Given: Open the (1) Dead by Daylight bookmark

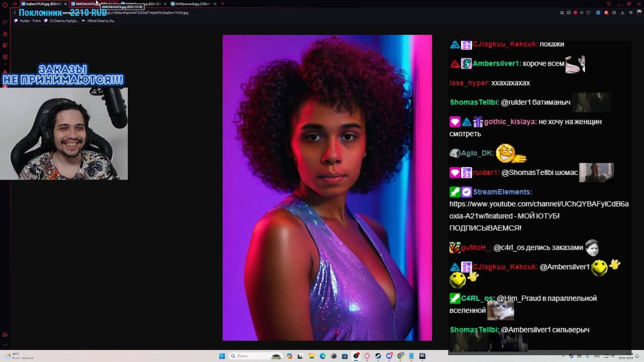Looking at the screenshot, I should [x=61, y=21].
